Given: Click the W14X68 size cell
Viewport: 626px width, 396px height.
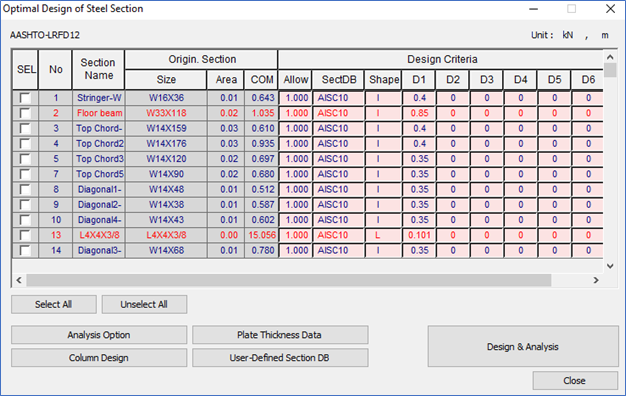Looking at the screenshot, I should tap(166, 250).
